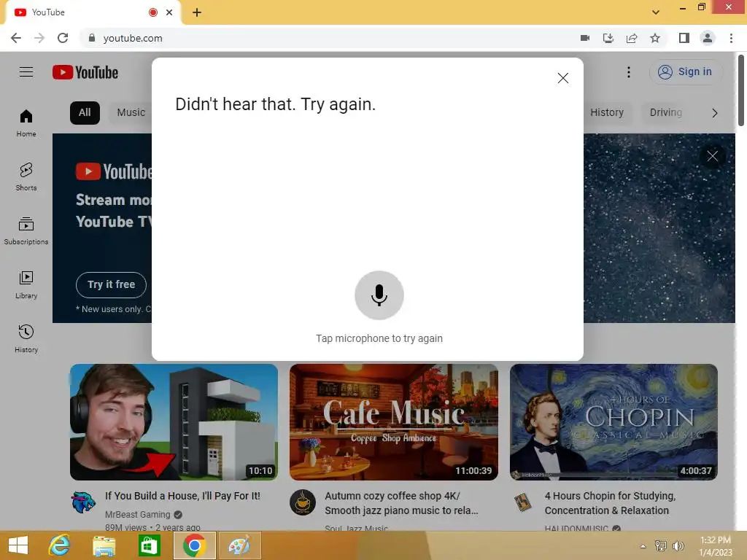The height and width of the screenshot is (560, 747).
Task: Close the voice search dialog
Action: coord(562,78)
